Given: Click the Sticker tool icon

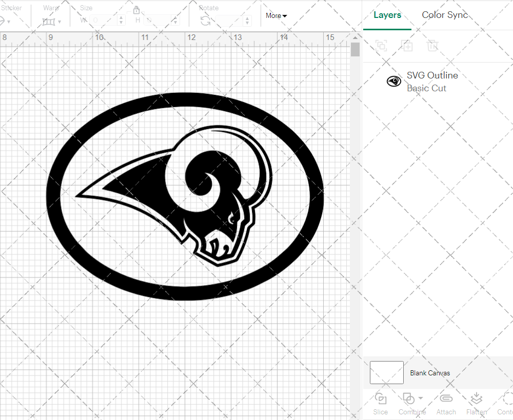Looking at the screenshot, I should point(2,22).
